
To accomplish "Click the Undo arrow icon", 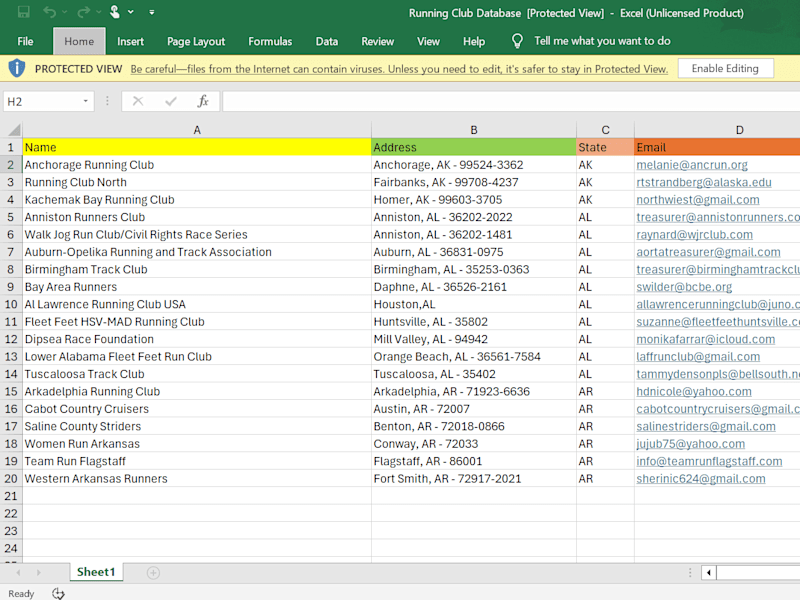I will (49, 12).
